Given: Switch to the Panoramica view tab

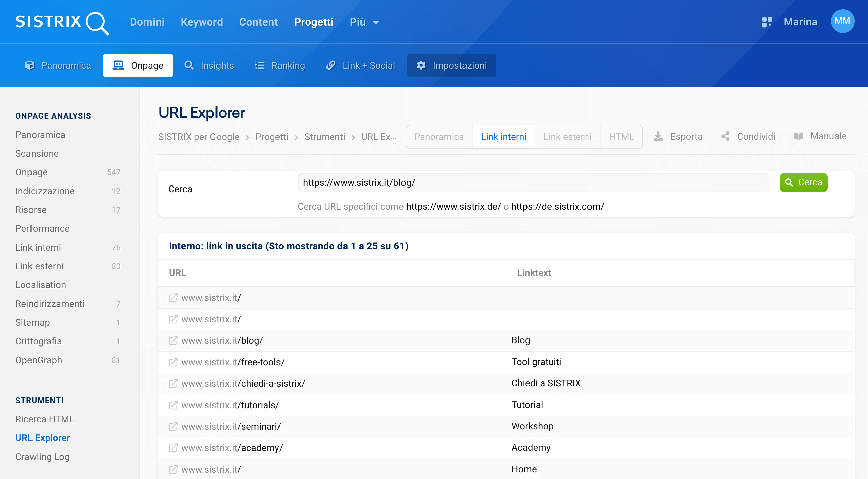Looking at the screenshot, I should pos(439,137).
